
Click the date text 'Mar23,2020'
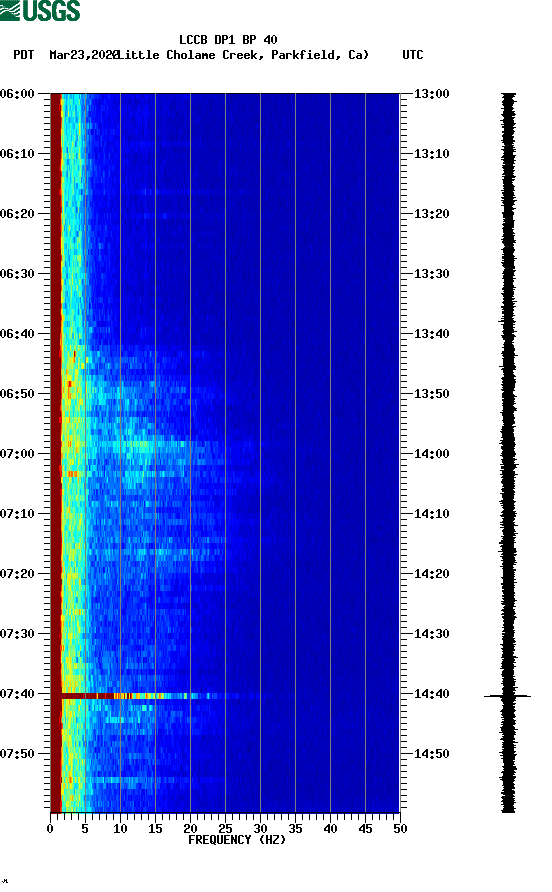(x=84, y=55)
